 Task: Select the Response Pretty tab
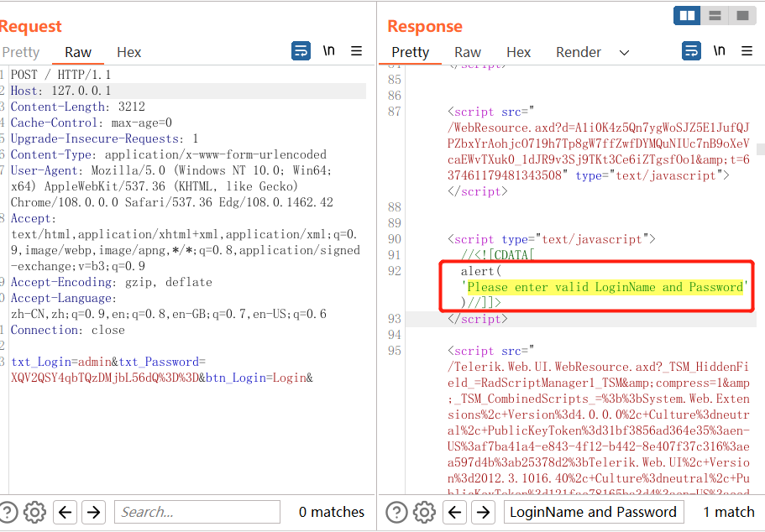[411, 52]
